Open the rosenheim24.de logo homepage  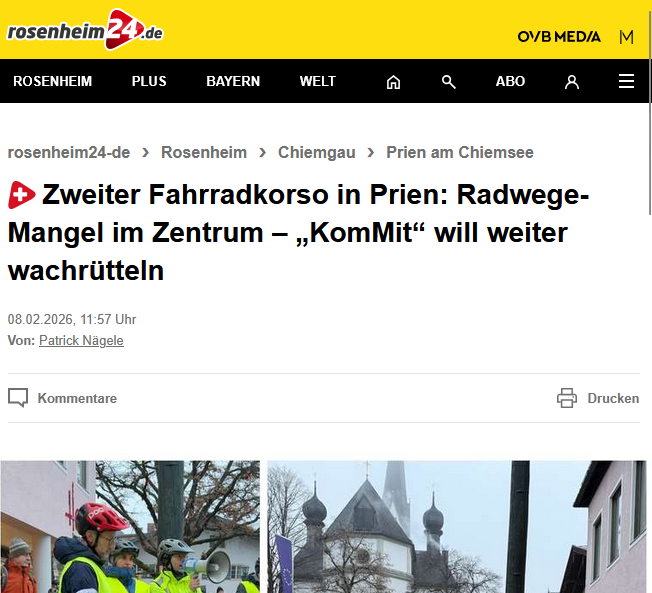pos(85,30)
